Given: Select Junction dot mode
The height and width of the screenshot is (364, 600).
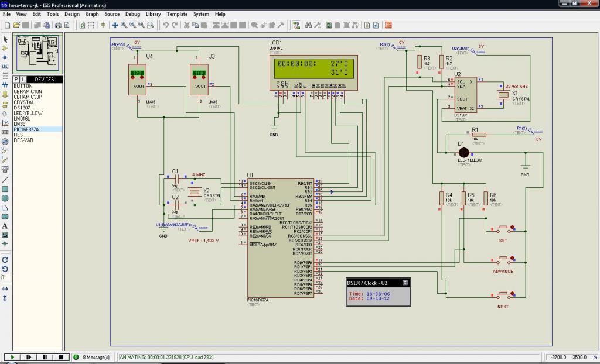Looking at the screenshot, I should click(5, 57).
